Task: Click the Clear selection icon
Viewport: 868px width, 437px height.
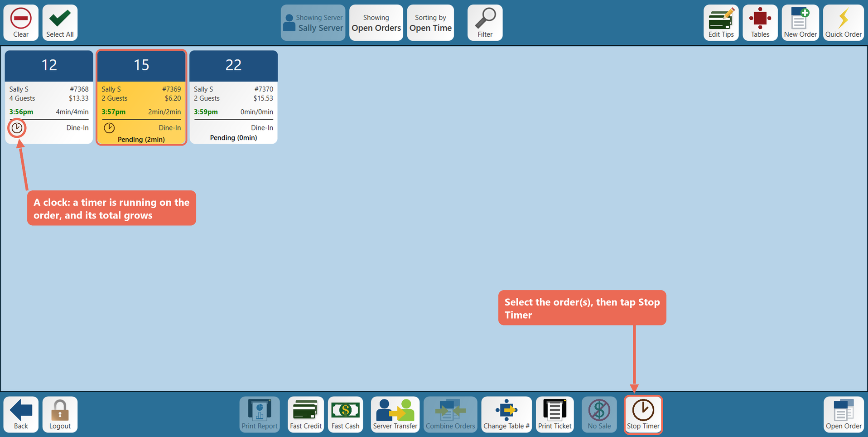Action: [x=21, y=23]
